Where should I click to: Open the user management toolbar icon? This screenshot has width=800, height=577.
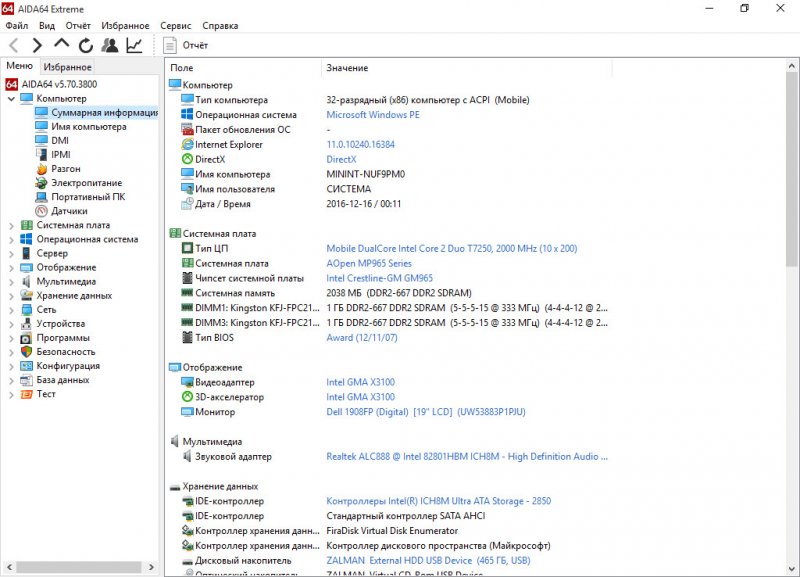pos(110,45)
